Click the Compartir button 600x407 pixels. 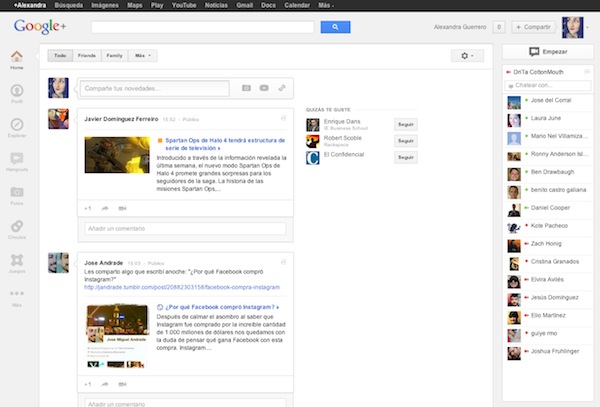(x=533, y=27)
